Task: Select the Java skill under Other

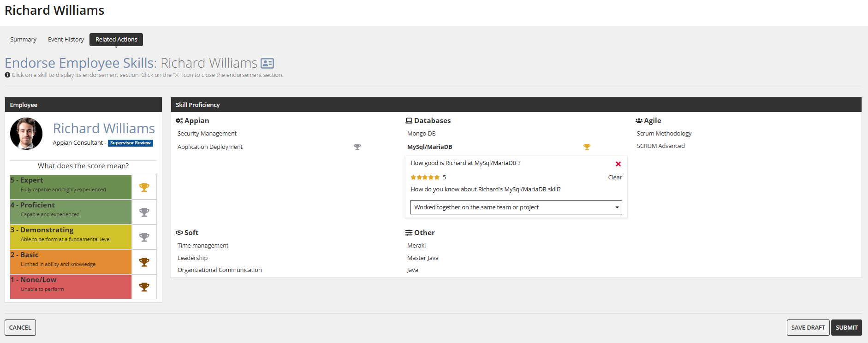Action: [413, 270]
